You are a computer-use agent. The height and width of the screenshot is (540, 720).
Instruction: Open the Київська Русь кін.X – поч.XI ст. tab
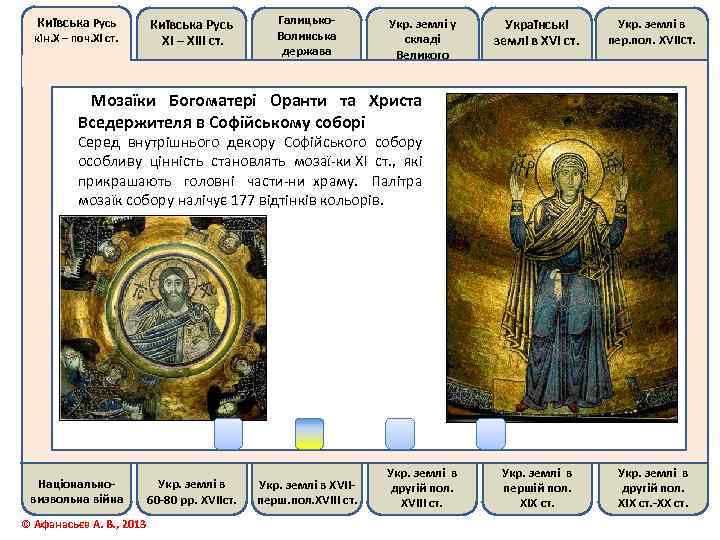click(77, 32)
